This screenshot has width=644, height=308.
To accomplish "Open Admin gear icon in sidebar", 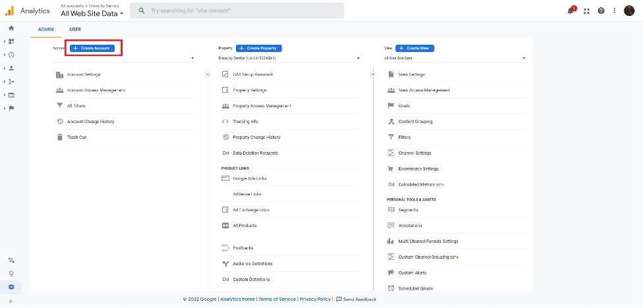I will 11,287.
